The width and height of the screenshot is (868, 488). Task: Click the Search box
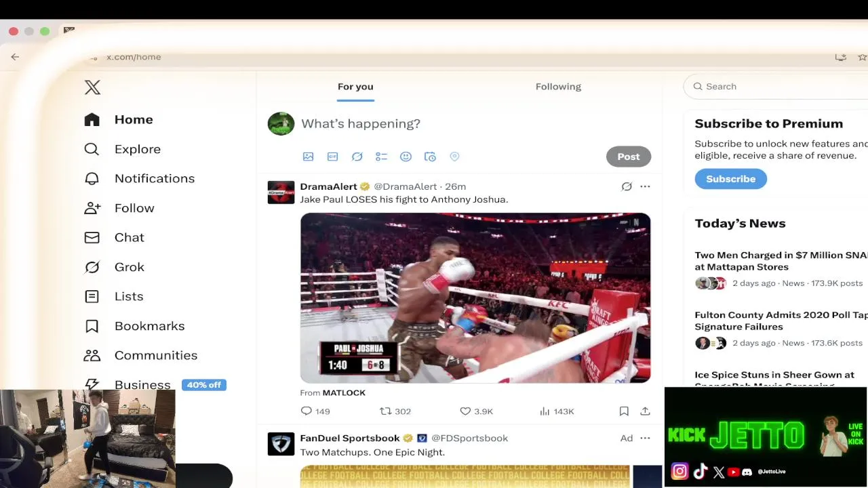(x=776, y=86)
